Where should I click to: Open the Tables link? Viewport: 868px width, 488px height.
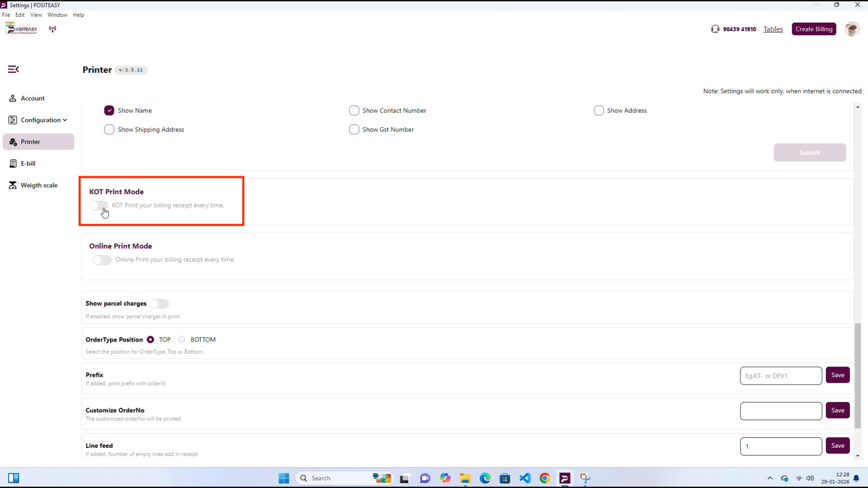(x=773, y=29)
